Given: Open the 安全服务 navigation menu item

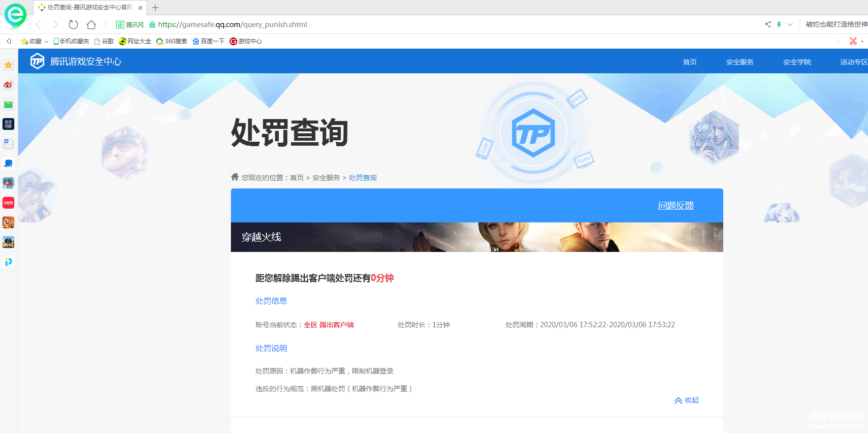Looking at the screenshot, I should coord(740,62).
